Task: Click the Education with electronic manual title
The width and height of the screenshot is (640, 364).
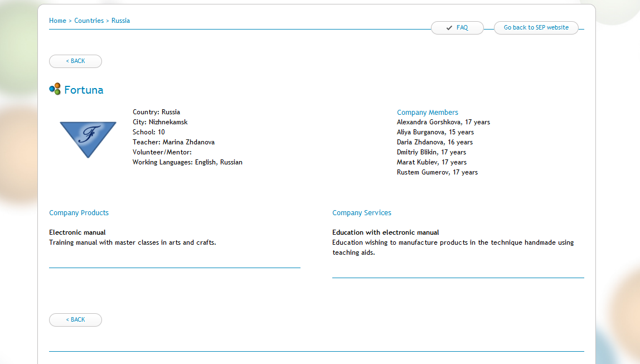Action: 385,232
